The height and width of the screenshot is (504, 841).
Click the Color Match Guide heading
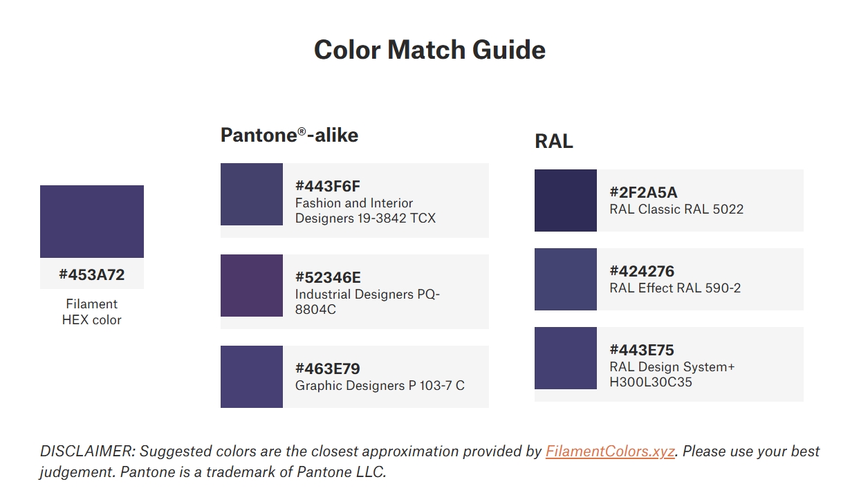(x=429, y=50)
